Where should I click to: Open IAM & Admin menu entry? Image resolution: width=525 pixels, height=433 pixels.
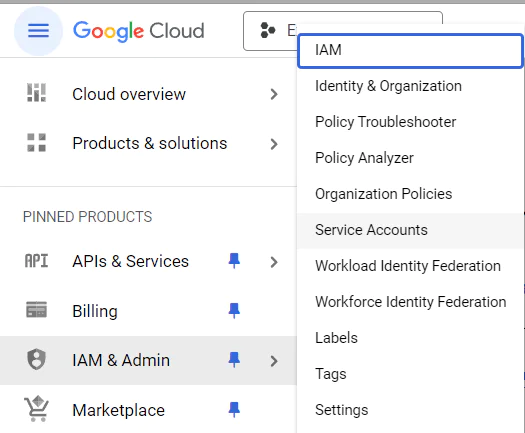(148, 361)
